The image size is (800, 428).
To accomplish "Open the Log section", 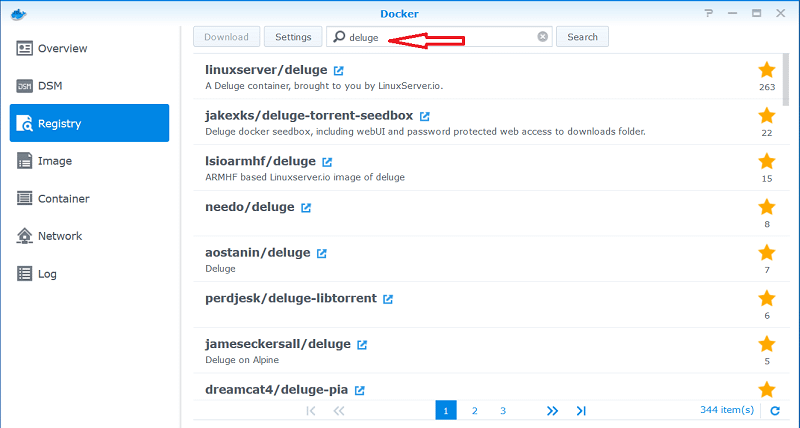I will (x=89, y=274).
